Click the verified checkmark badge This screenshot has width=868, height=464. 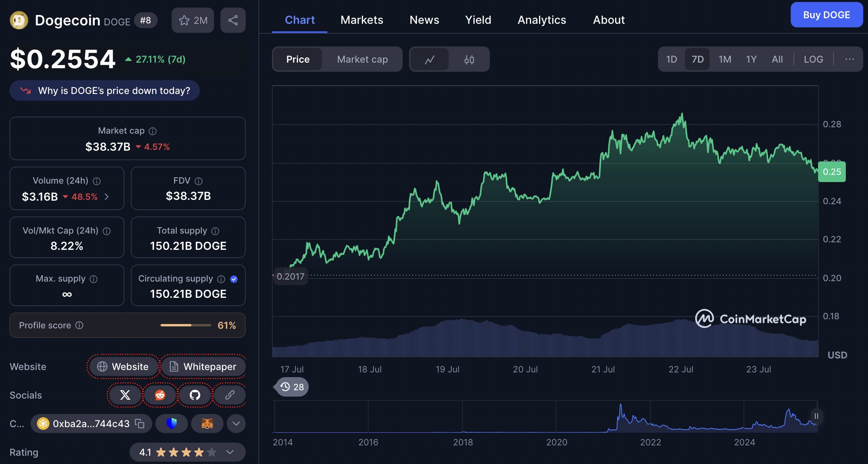(x=234, y=279)
